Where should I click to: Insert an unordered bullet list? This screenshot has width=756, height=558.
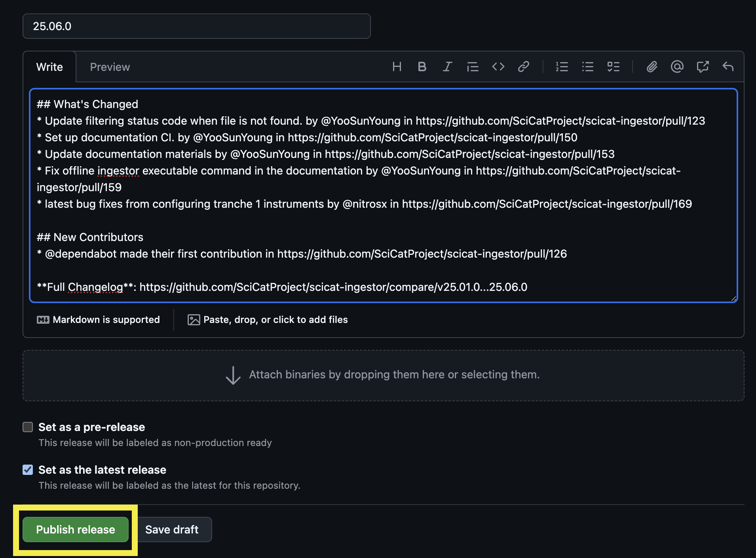587,67
